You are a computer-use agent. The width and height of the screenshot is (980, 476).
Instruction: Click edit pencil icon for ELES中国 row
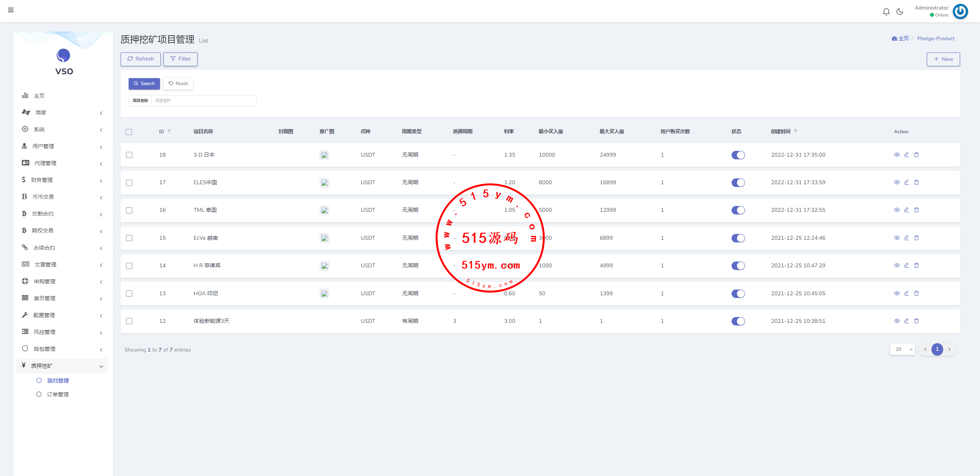click(x=906, y=182)
